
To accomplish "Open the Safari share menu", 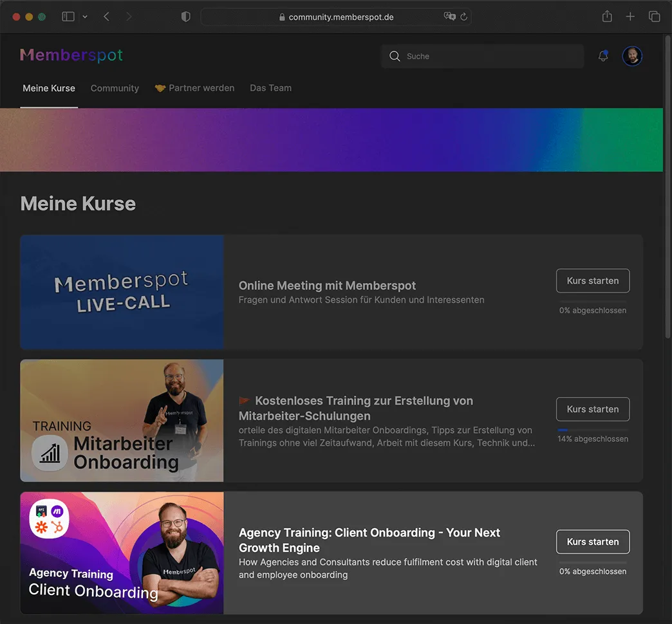I will tap(607, 16).
